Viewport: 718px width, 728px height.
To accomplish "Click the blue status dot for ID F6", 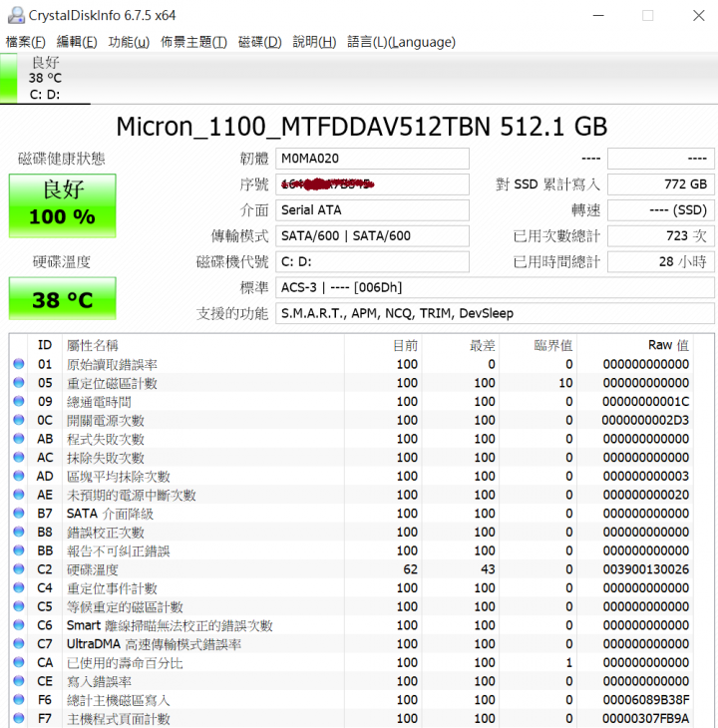I will click(x=19, y=700).
